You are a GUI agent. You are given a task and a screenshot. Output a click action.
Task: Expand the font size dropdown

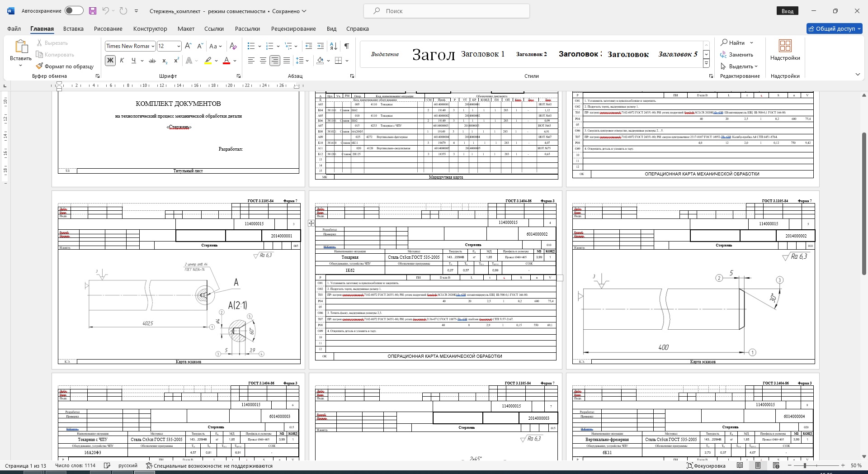(179, 46)
